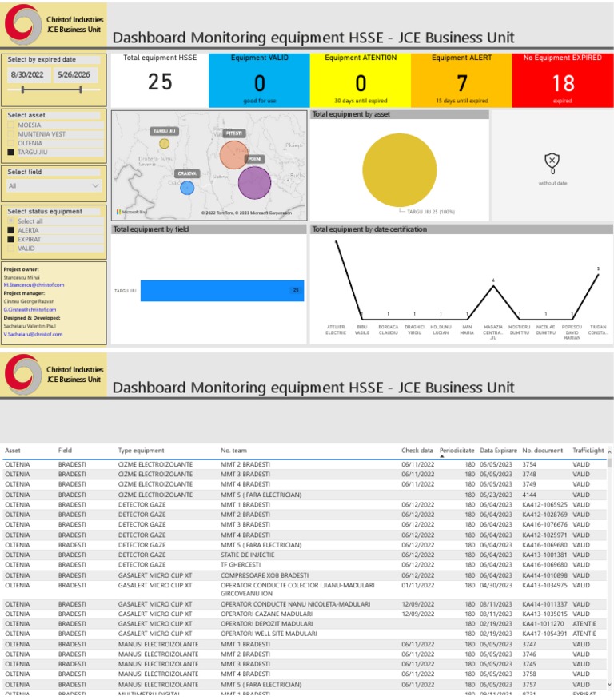Open the G.Cirstea@christof.com email link
The height and width of the screenshot is (700, 614).
[30, 309]
